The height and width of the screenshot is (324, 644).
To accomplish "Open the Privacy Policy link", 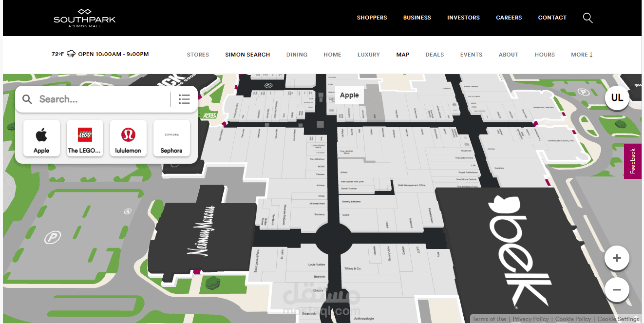I will coord(530,319).
